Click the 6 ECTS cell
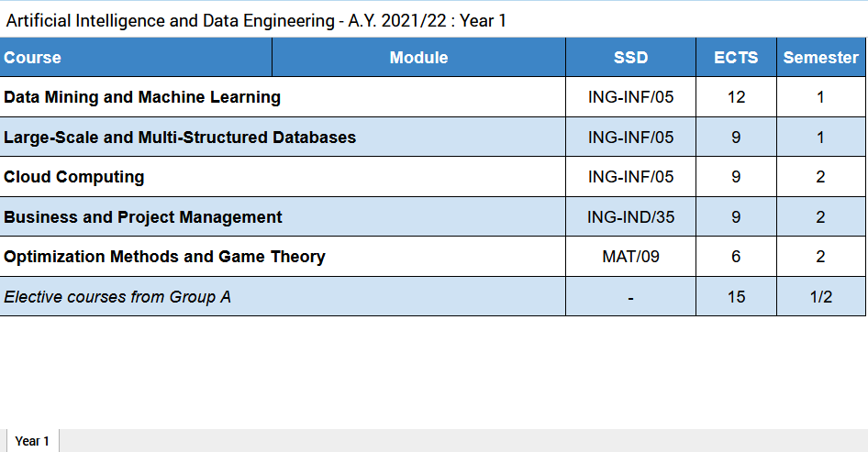This screenshot has height=452, width=868. [x=736, y=257]
